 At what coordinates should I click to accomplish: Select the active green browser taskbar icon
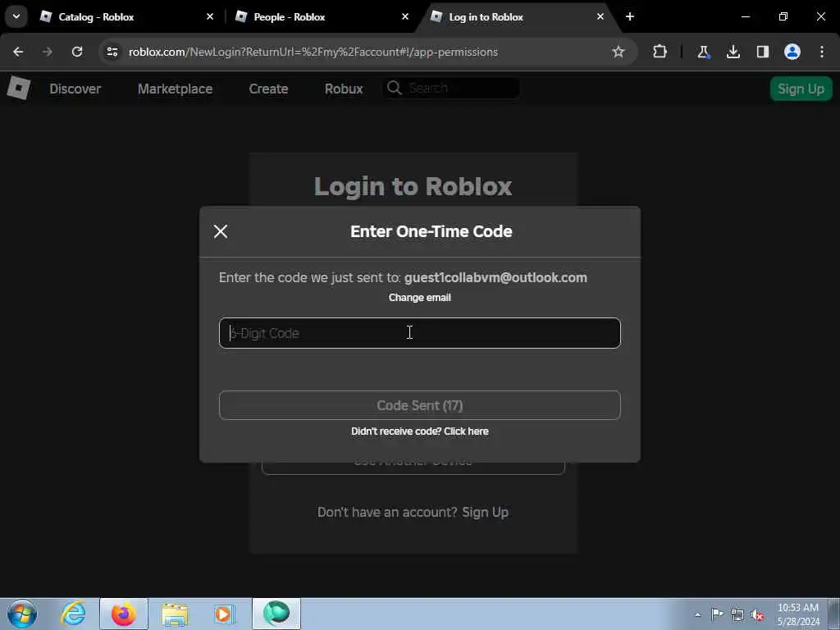point(276,614)
